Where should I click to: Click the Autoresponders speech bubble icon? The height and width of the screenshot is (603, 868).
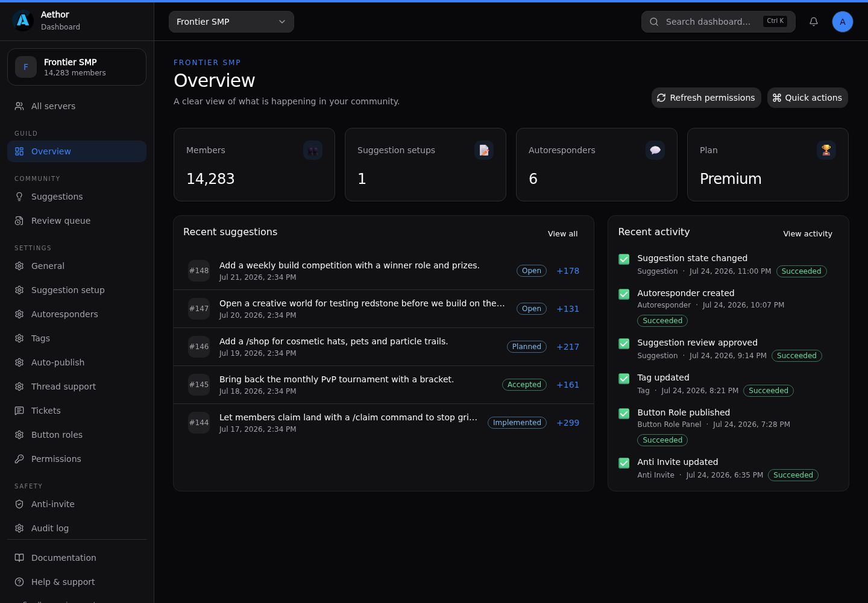click(655, 150)
